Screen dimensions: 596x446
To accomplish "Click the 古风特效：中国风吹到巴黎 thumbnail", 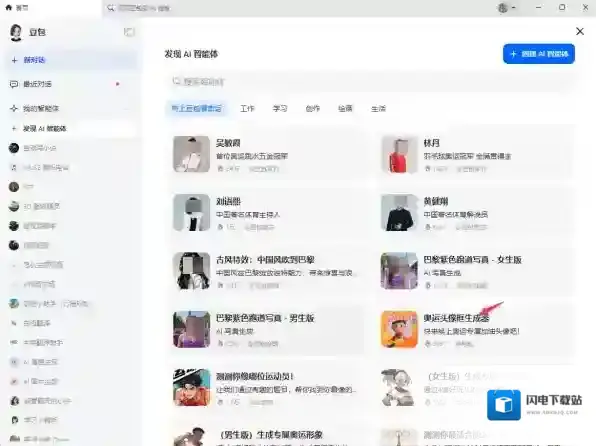I will click(192, 271).
